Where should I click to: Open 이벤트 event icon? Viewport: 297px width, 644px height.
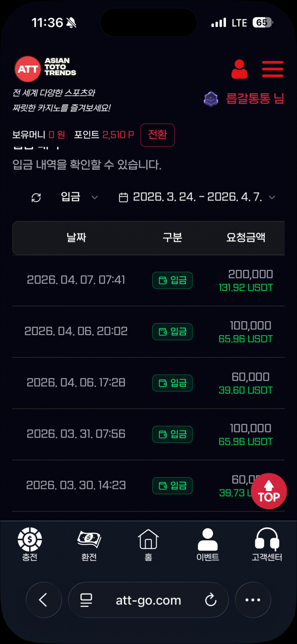208,544
